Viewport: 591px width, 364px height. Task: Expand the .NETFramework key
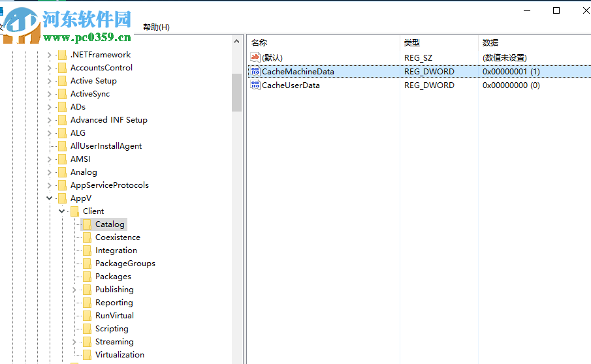pos(50,55)
